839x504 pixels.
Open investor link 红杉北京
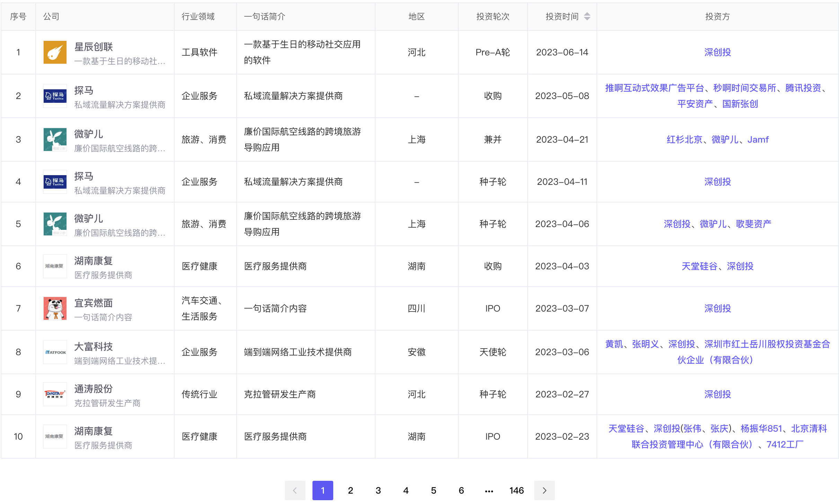pos(684,139)
